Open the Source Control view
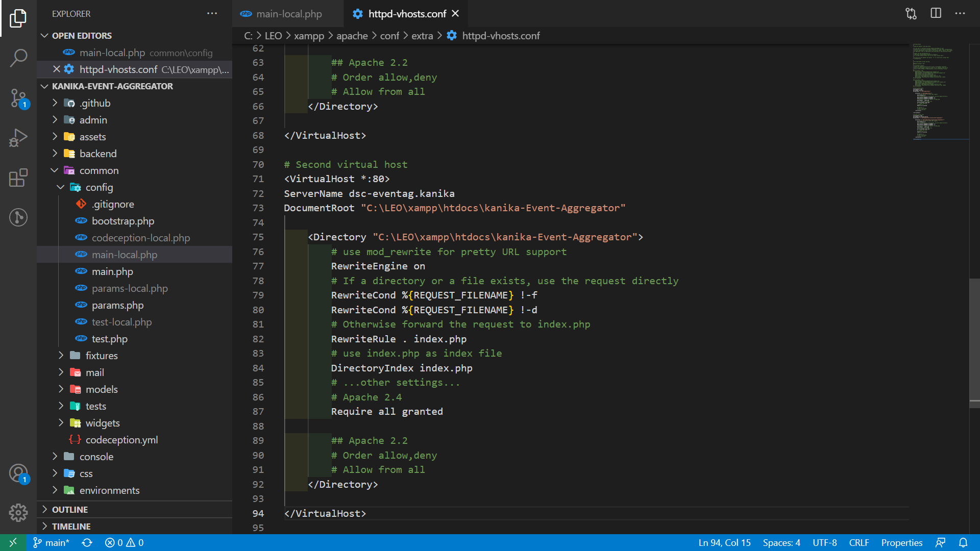 coord(18,98)
